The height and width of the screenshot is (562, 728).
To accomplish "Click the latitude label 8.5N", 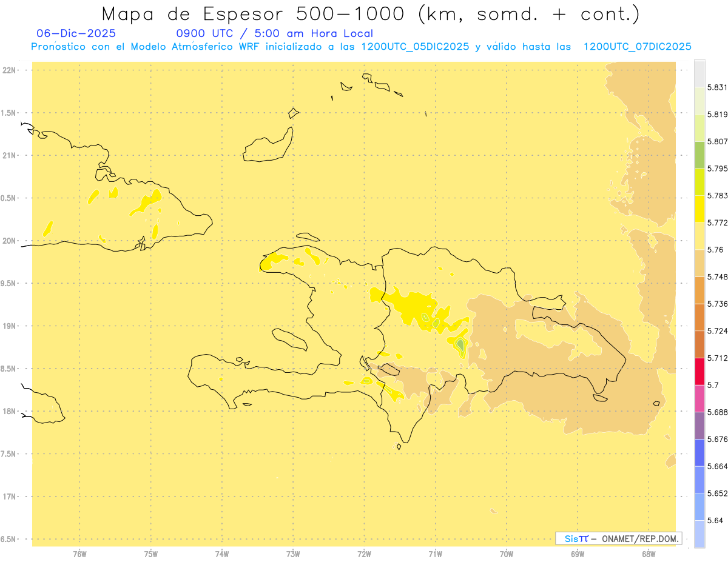I will coord(9,369).
